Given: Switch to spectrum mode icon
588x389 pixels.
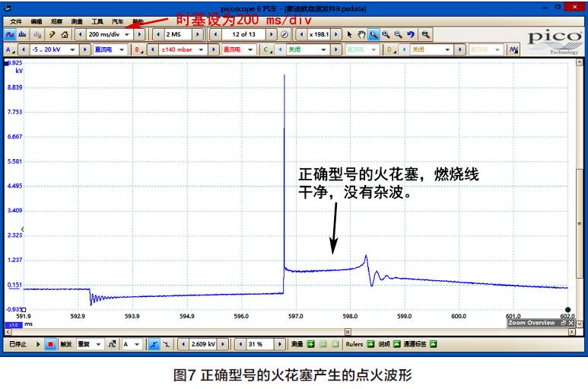Looking at the screenshot, I should pyautogui.click(x=22, y=34).
